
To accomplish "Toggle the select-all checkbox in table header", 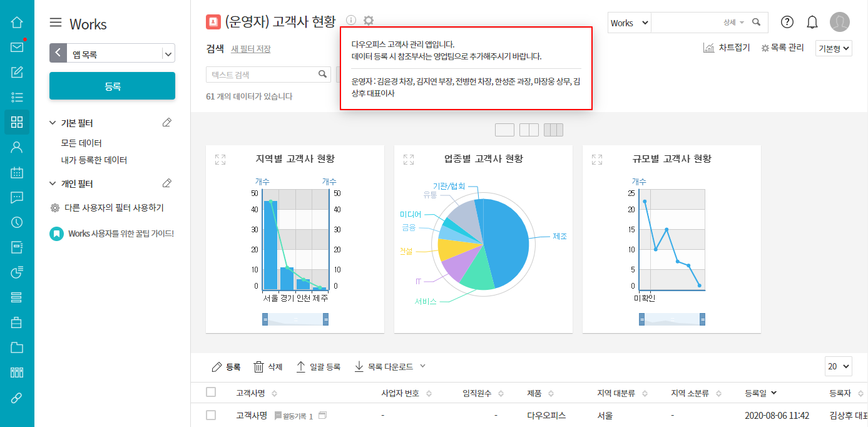I will point(211,392).
